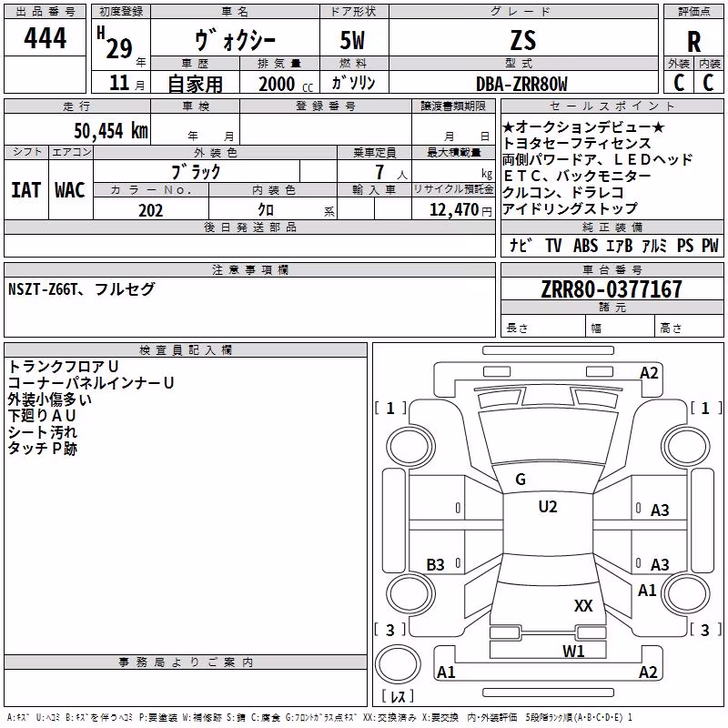Select the note 外装小傷多い

(x=50, y=399)
